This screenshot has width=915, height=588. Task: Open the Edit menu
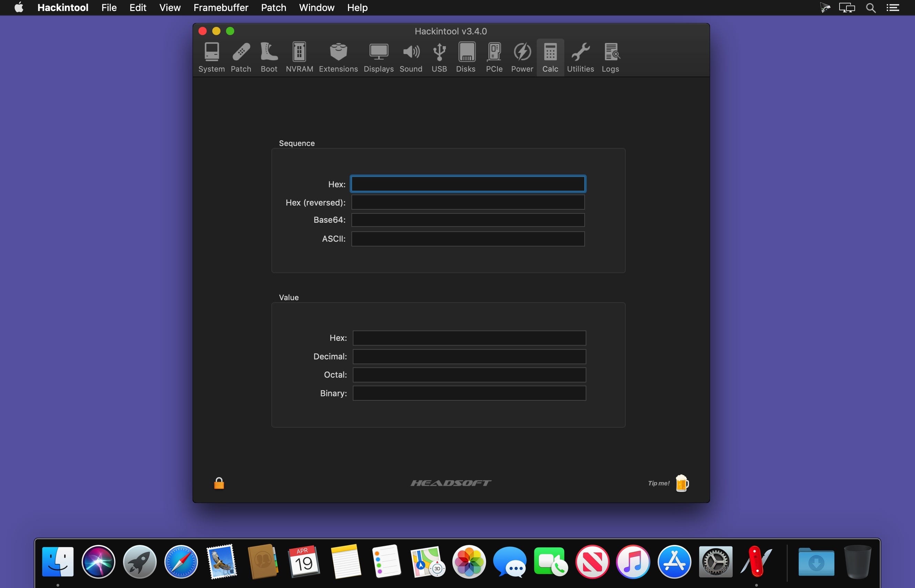click(x=137, y=8)
